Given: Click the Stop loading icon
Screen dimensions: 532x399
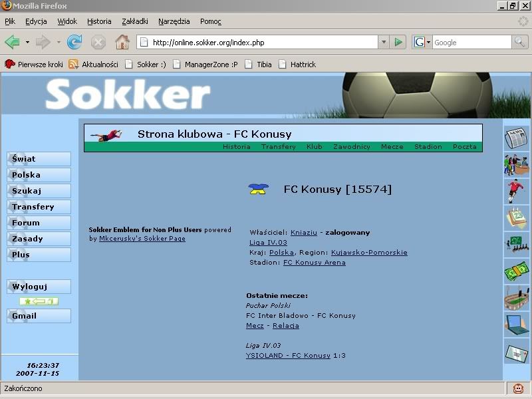Looking at the screenshot, I should pyautogui.click(x=98, y=43).
